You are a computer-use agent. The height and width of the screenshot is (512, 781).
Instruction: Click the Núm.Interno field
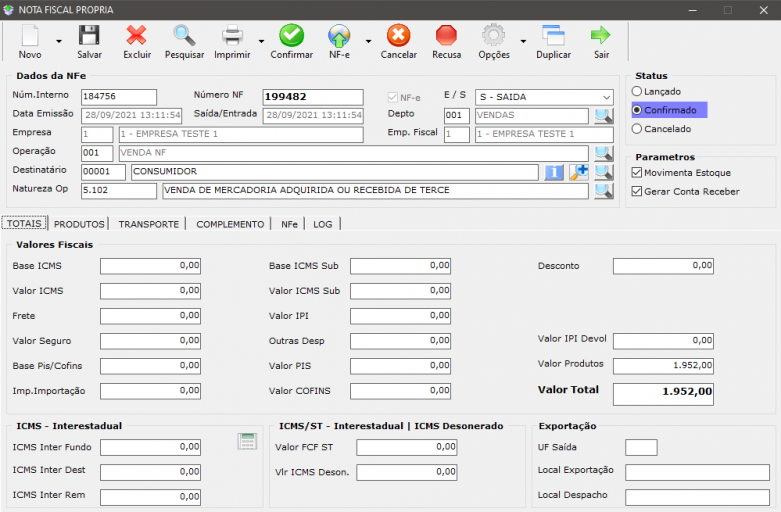(119, 97)
